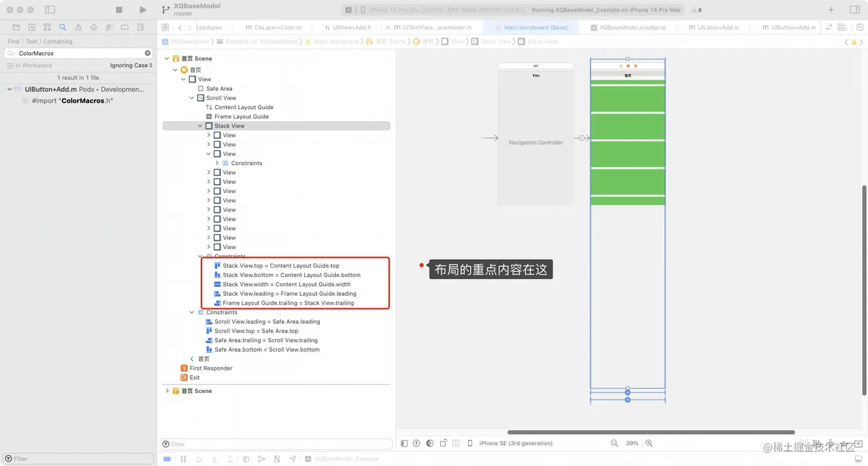This screenshot has height=466, width=868.
Task: Click the Find mode label
Action: point(13,41)
